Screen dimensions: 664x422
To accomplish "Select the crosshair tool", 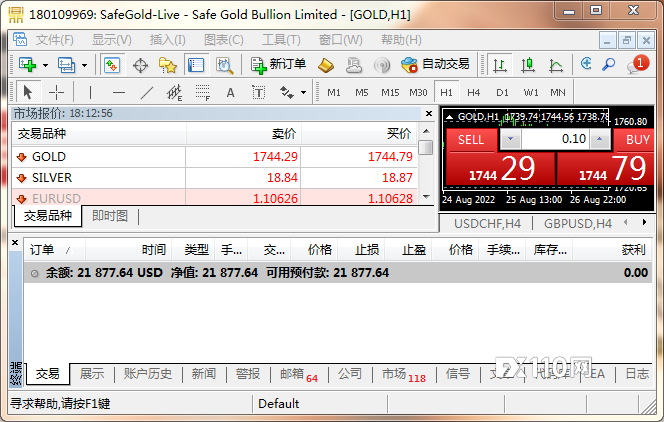I will (56, 92).
